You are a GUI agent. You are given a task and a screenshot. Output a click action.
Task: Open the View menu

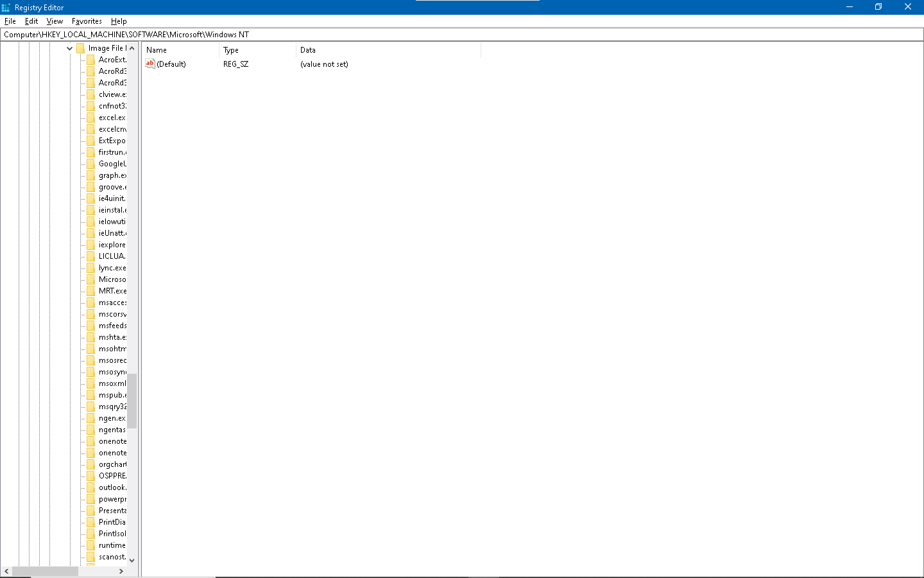(x=55, y=21)
